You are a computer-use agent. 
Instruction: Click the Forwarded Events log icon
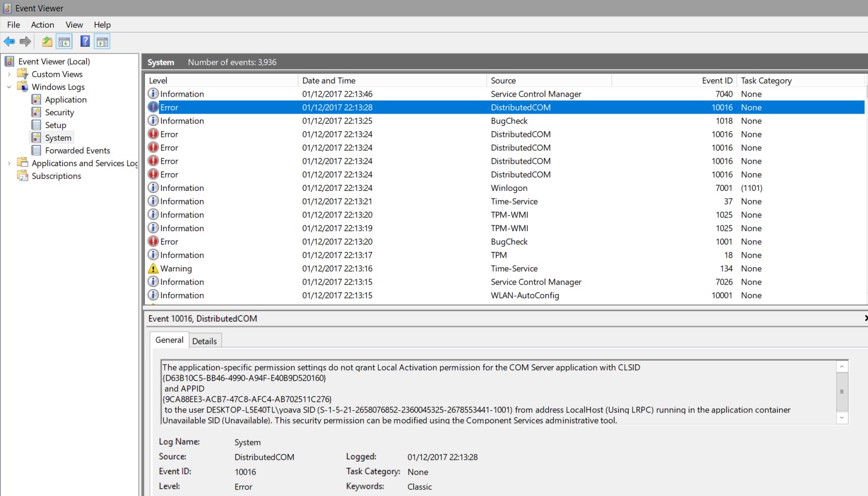pyautogui.click(x=36, y=150)
